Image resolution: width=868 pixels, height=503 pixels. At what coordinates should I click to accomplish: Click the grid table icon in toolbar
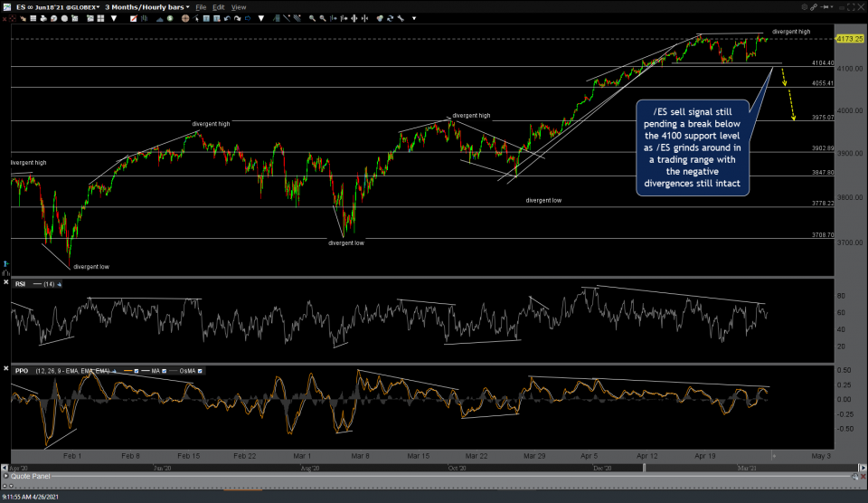(x=33, y=18)
